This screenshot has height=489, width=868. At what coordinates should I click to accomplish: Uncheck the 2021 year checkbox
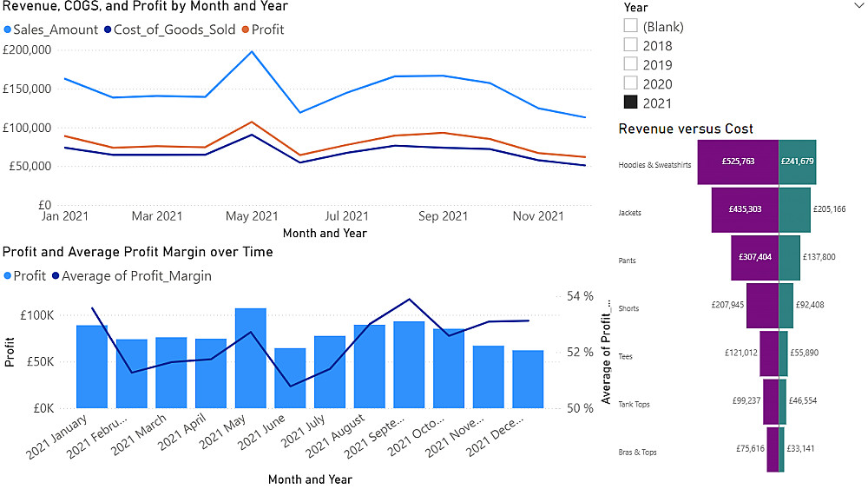pos(631,102)
